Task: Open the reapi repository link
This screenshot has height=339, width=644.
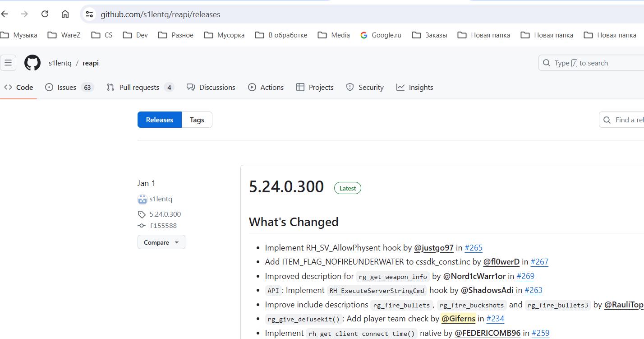Action: (91, 63)
